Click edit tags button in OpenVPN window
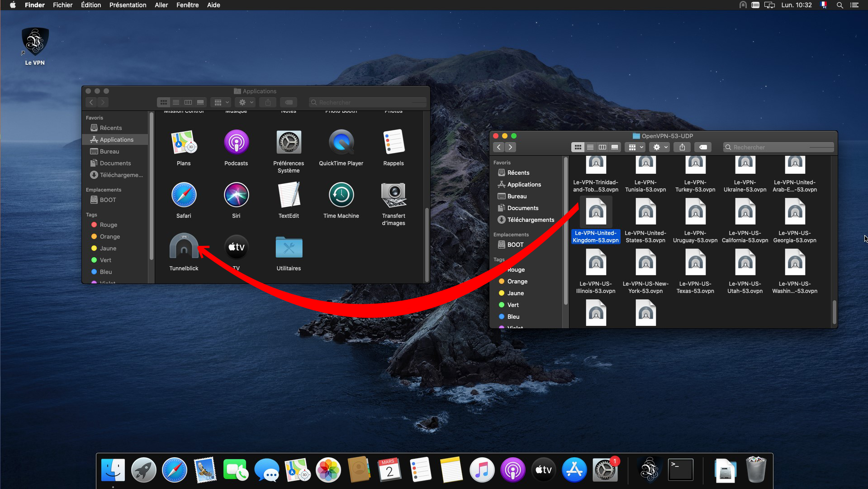 [x=703, y=147]
